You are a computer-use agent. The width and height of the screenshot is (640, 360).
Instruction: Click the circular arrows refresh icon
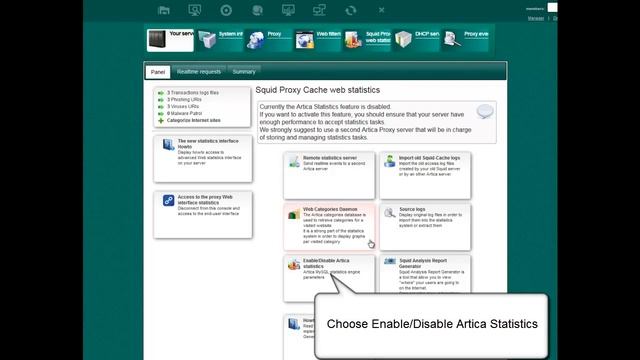pyautogui.click(x=351, y=10)
